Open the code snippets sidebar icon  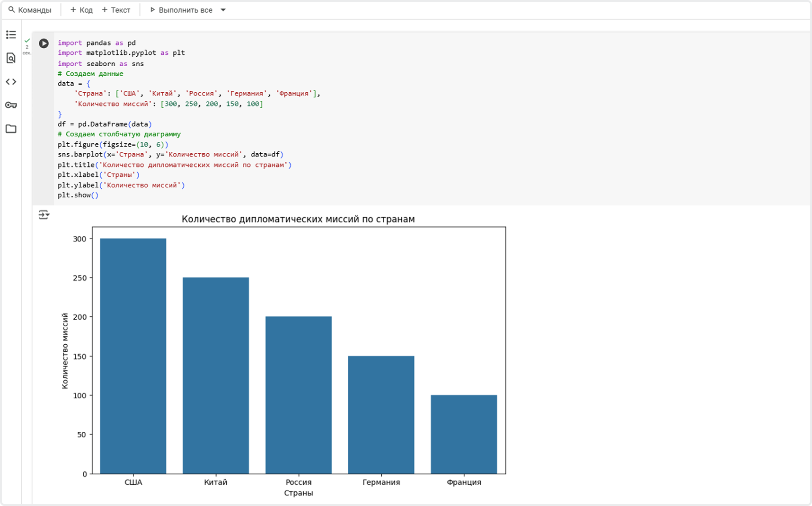11,82
